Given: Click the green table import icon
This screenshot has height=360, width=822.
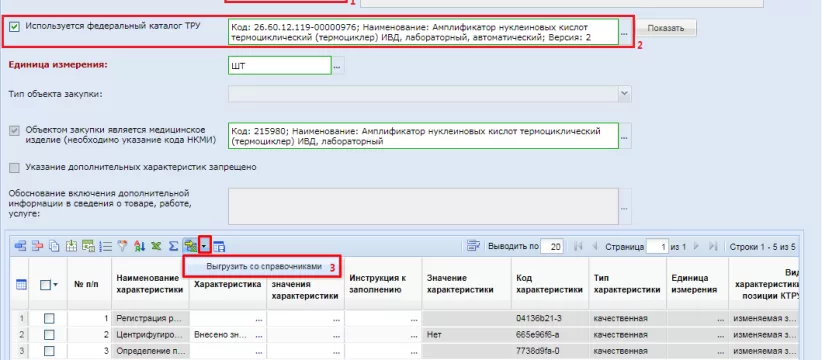Looking at the screenshot, I should [89, 246].
